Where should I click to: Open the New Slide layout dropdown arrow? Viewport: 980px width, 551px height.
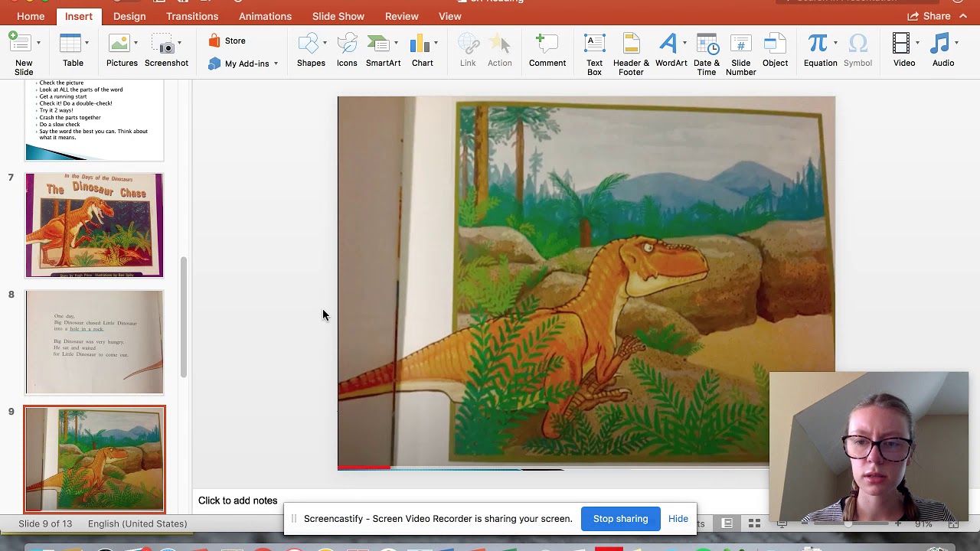38,43
